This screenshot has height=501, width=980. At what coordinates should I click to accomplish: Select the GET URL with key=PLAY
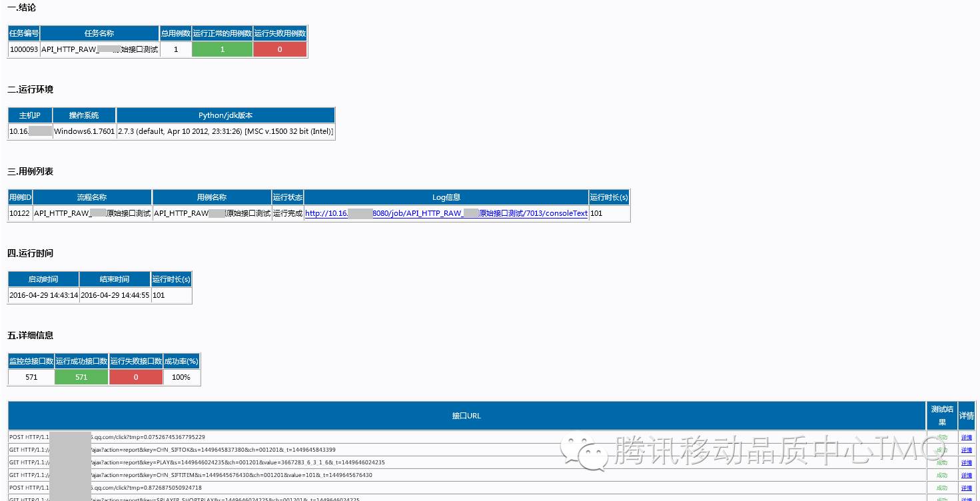197,463
